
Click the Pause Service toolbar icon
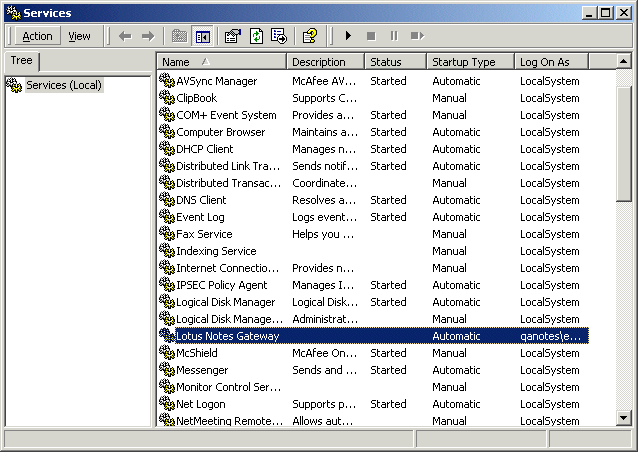coord(393,36)
